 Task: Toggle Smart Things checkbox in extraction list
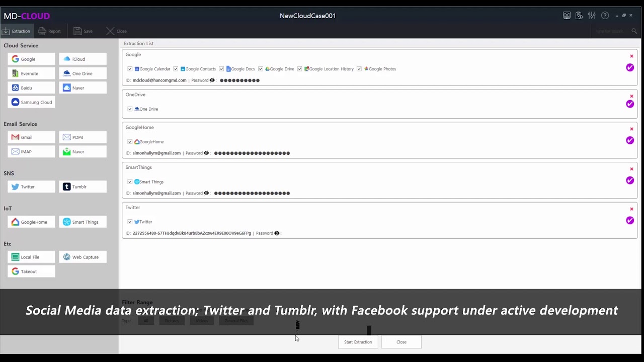point(130,182)
